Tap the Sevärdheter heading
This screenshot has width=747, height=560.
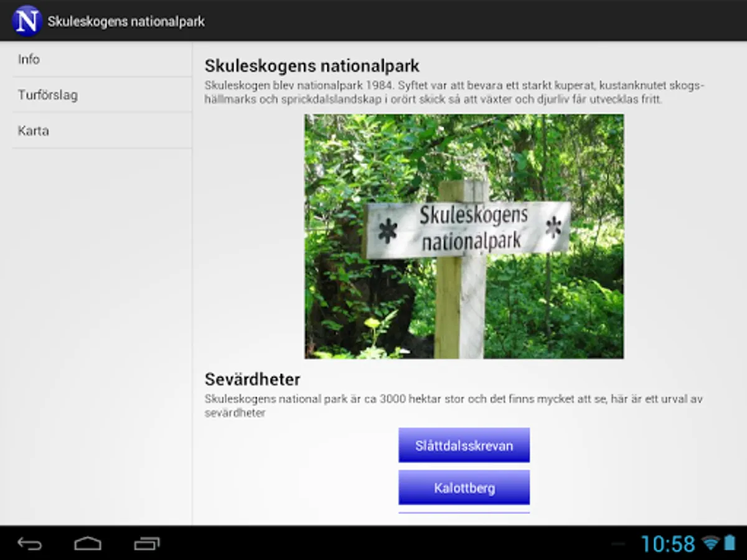[x=253, y=379]
